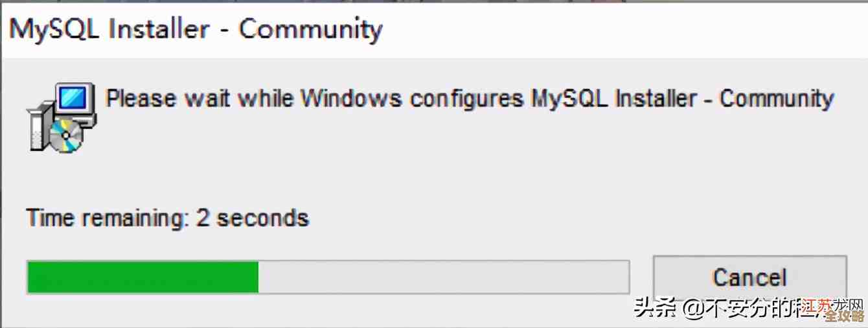Click the word "Community" in the title bar

point(311,30)
